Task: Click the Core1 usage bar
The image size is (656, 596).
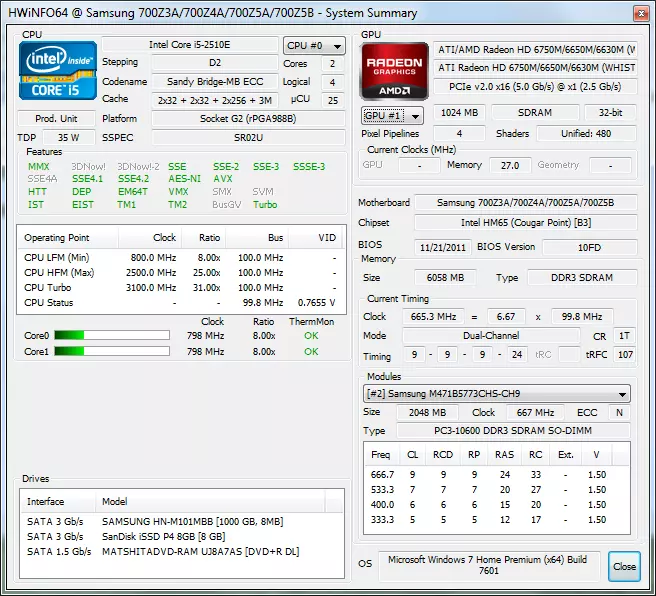Action: click(109, 352)
